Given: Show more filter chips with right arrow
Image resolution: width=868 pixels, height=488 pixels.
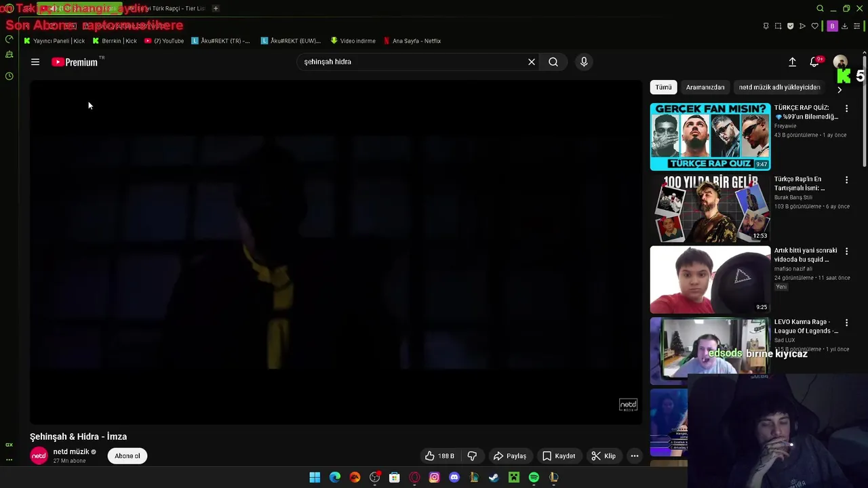Looking at the screenshot, I should (x=840, y=89).
